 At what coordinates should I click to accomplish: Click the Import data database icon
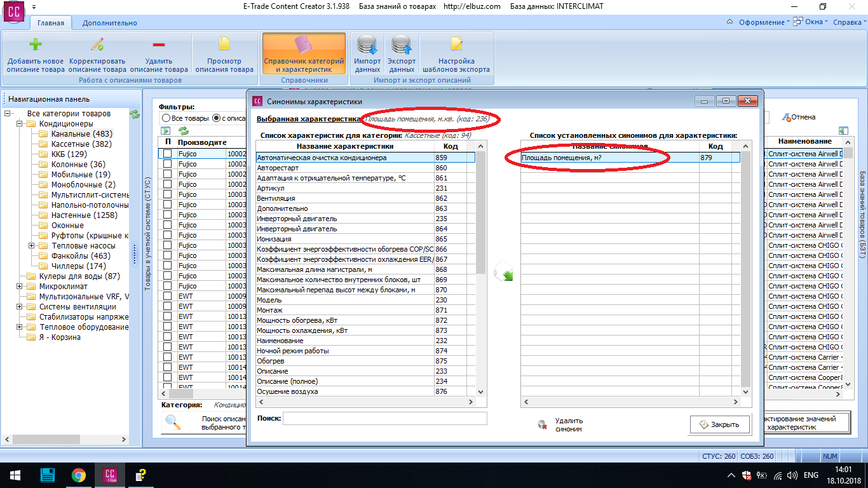(367, 45)
